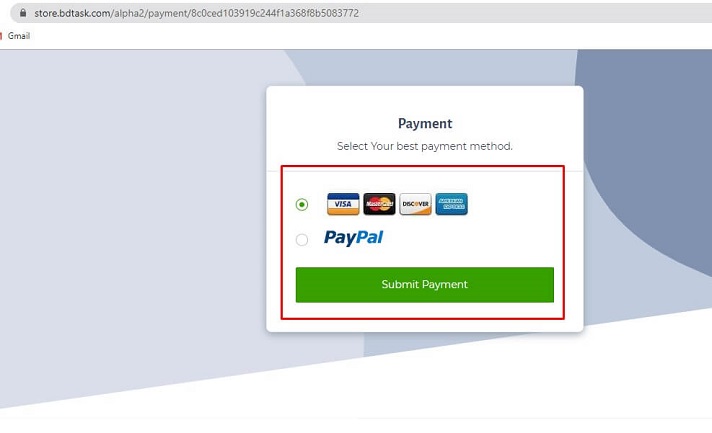
Task: Click the PayPal logo
Action: 353,238
